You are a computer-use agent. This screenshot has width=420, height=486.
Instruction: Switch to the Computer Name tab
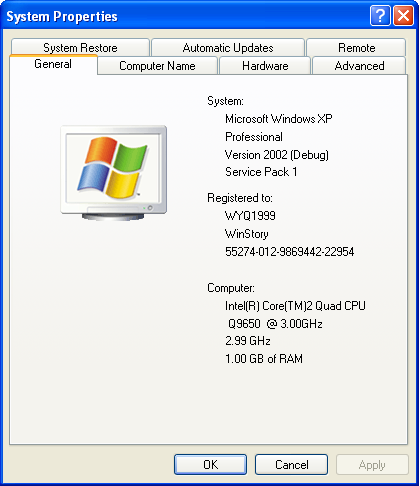pyautogui.click(x=157, y=66)
